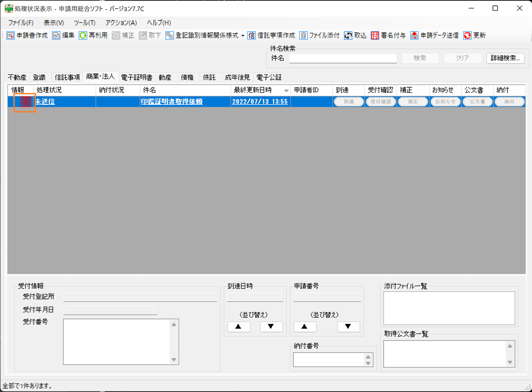This screenshot has width=532, height=392.
Task: Click the 納付番号 stepper control
Action: (x=368, y=359)
